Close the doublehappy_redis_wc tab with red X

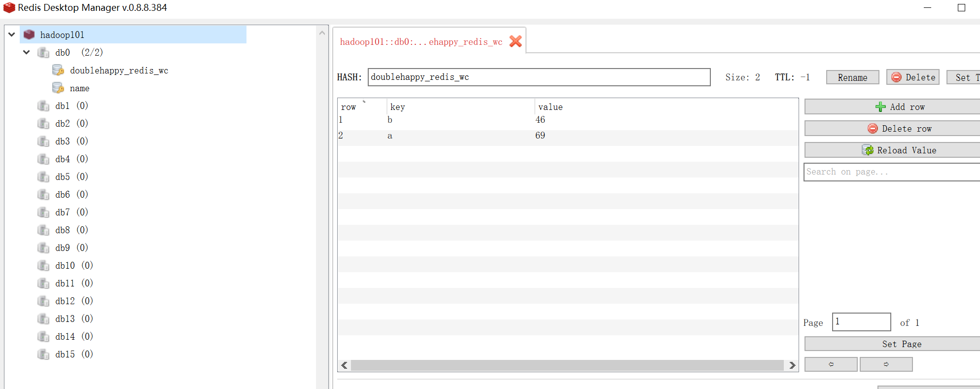[516, 41]
